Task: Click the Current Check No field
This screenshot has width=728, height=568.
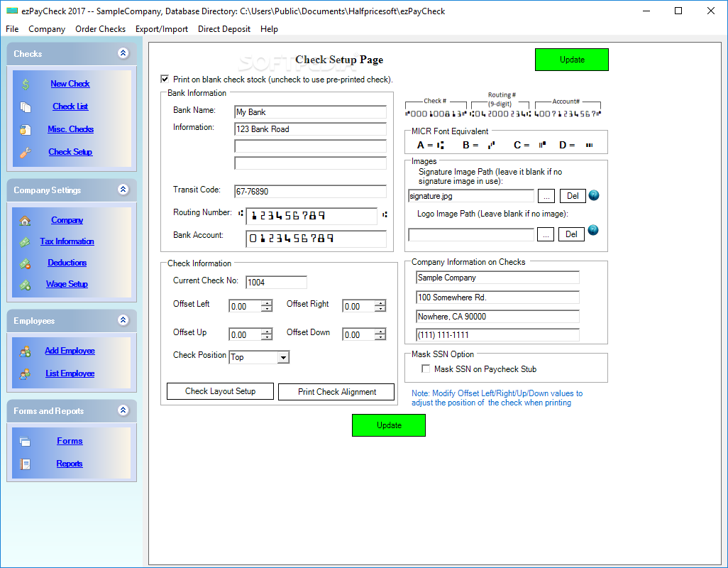Action: click(x=276, y=283)
